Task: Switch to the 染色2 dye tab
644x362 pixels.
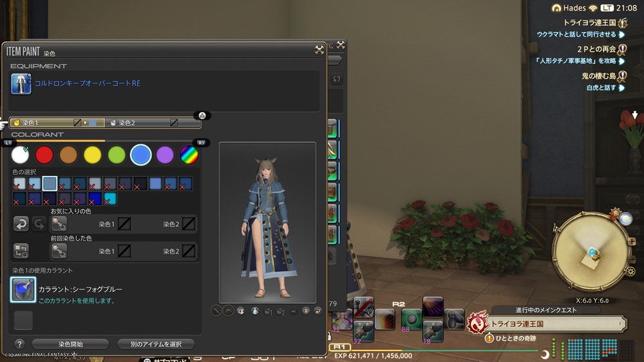Action: (153, 122)
